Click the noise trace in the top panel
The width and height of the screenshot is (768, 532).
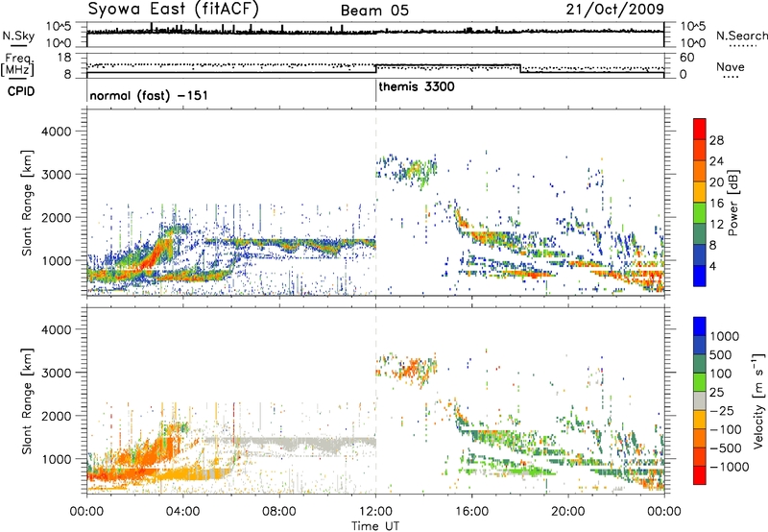tap(375, 32)
